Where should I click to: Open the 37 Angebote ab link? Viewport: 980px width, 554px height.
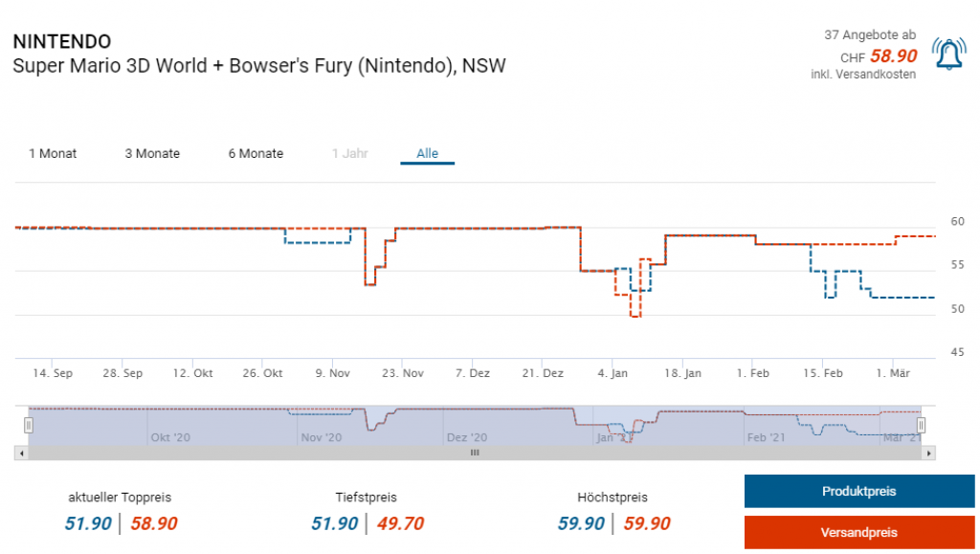tap(870, 34)
